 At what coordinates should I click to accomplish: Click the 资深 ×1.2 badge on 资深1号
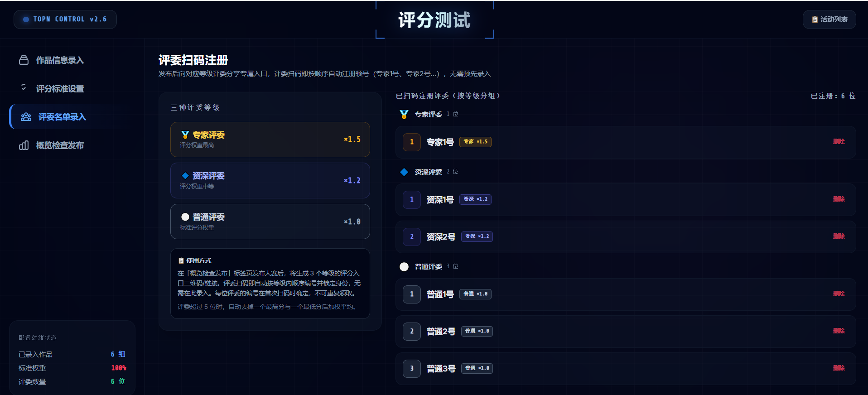[x=475, y=199]
